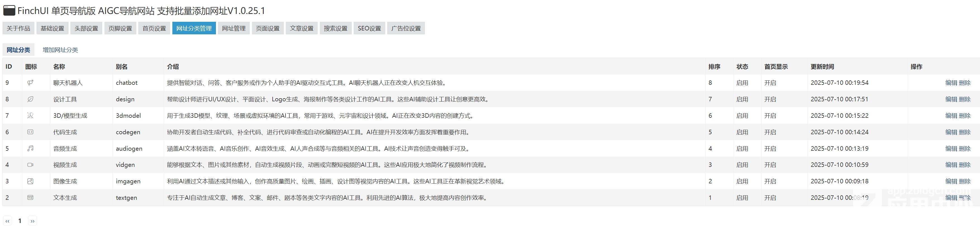
Task: Click the 3dmodel row sparkle icon
Action: (x=30, y=116)
